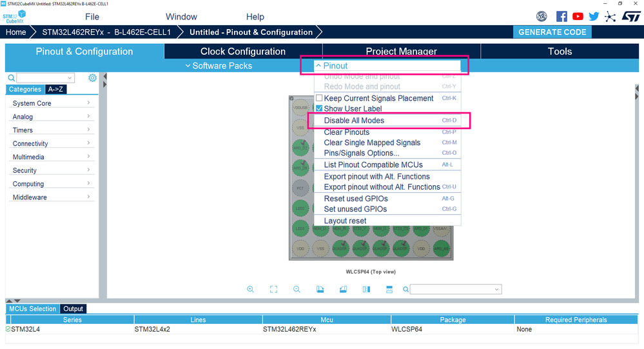Choose Export pinout without Alt. Functions
The width and height of the screenshot is (644, 349).
click(387, 187)
